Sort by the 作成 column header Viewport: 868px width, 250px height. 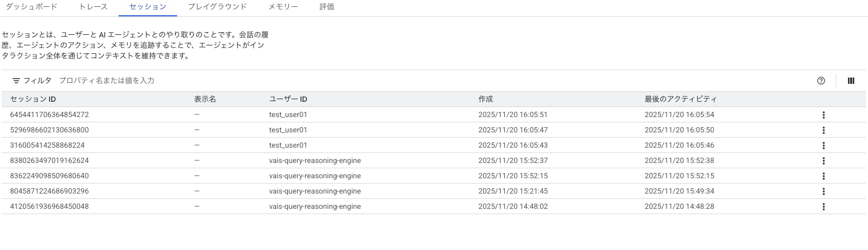click(x=485, y=99)
